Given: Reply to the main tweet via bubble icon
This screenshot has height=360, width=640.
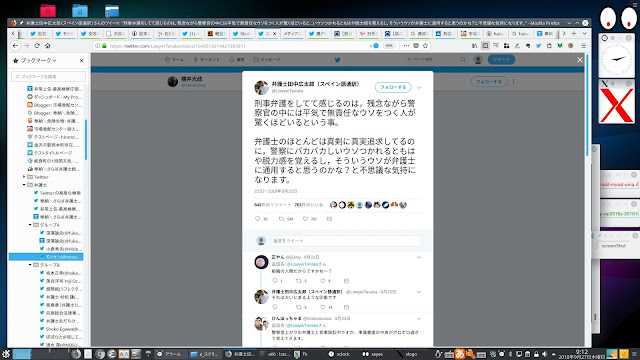Looking at the screenshot, I should (258, 219).
